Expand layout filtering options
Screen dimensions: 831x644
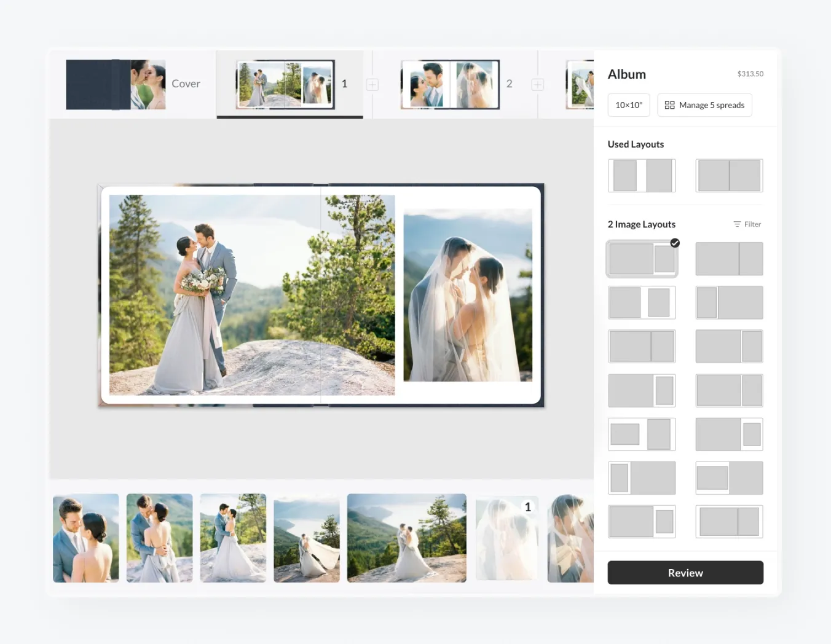[x=747, y=224]
